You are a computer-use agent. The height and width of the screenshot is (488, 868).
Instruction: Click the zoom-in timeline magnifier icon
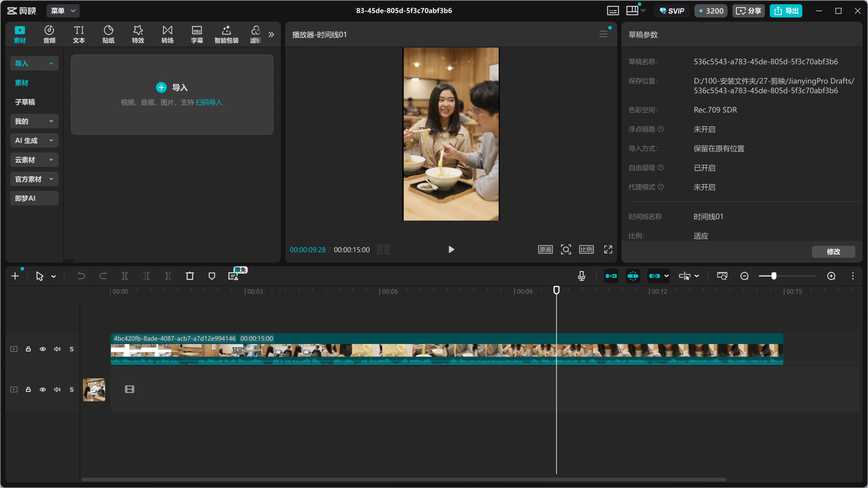[831, 276]
